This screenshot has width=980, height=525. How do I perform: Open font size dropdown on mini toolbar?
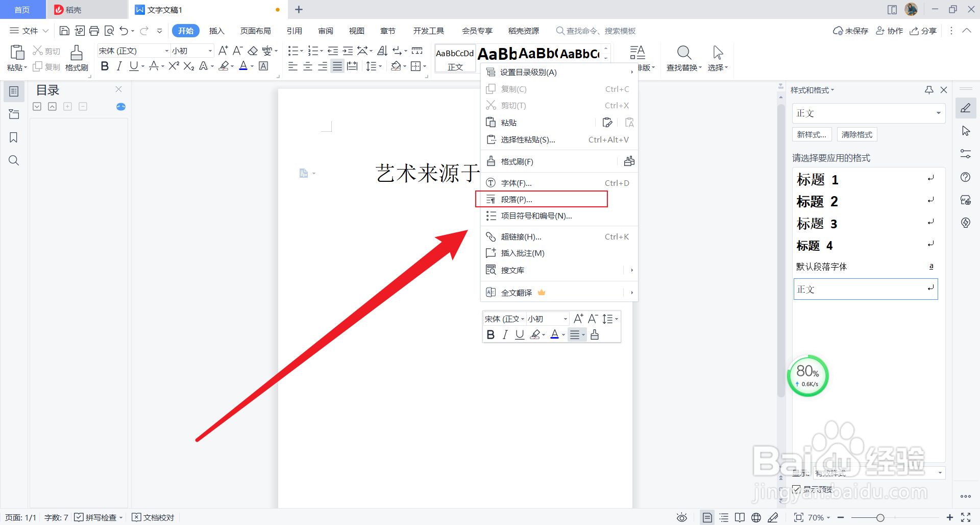[565, 319]
